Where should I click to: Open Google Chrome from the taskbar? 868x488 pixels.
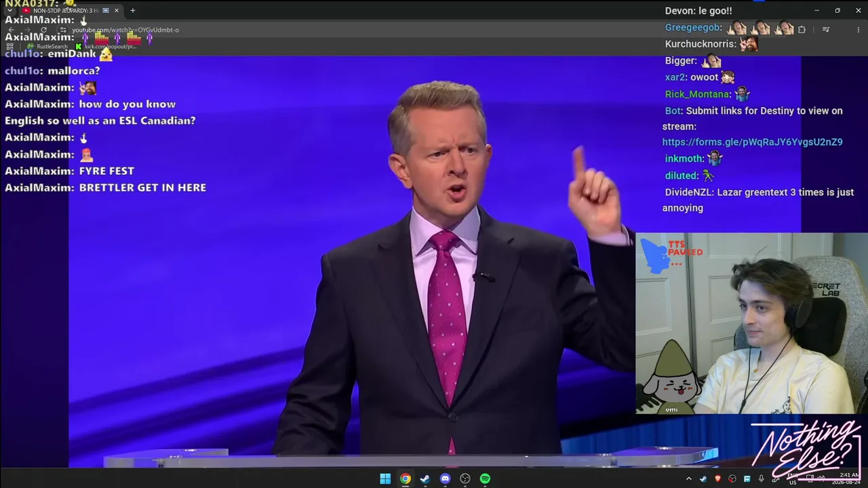pyautogui.click(x=405, y=479)
